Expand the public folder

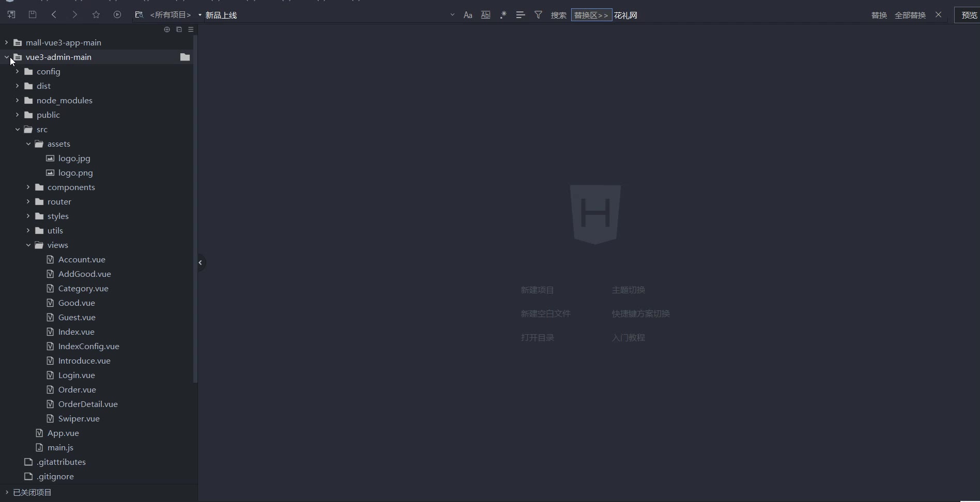coord(18,115)
